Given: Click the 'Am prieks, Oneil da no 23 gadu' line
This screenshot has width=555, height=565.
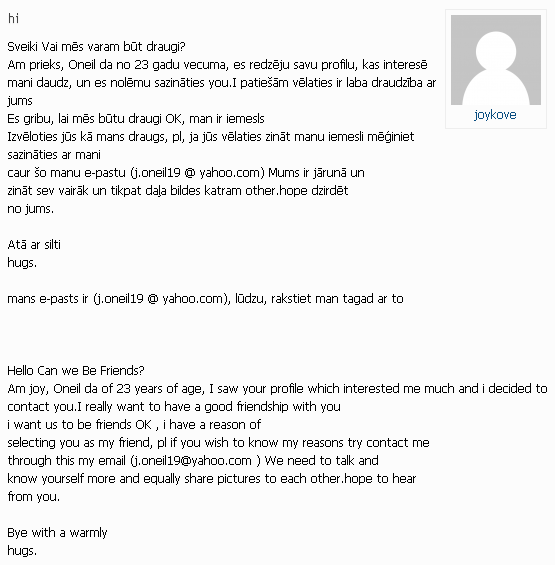Looking at the screenshot, I should coord(217,64).
